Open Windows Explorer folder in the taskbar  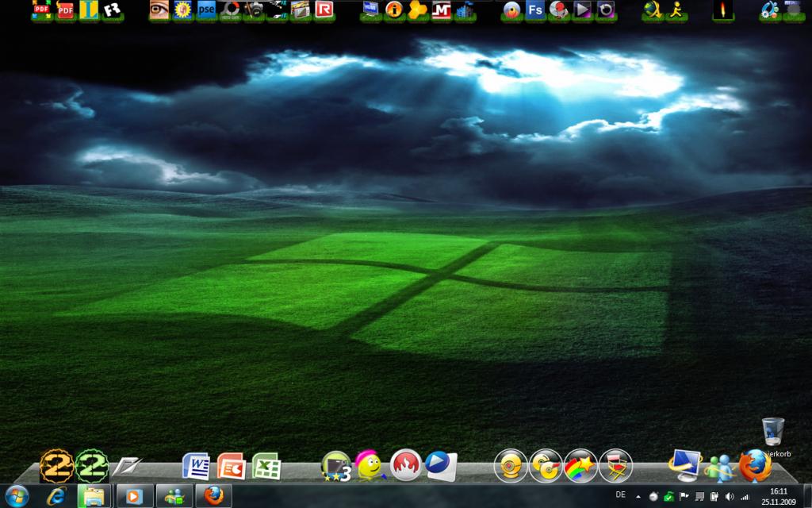point(94,496)
